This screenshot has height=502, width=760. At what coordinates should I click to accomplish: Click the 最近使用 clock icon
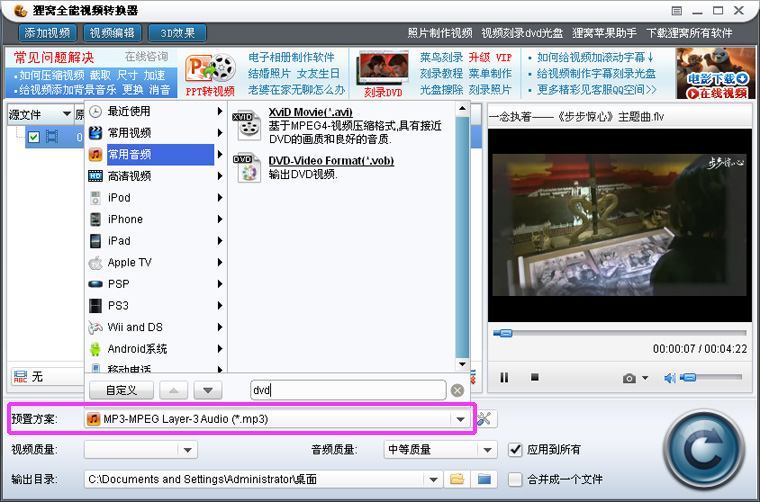pyautogui.click(x=95, y=111)
